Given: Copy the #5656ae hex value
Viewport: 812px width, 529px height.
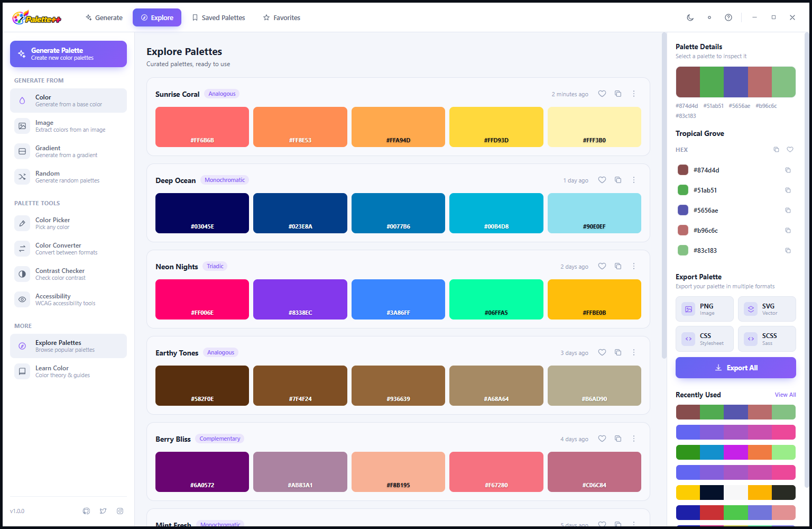Looking at the screenshot, I should pyautogui.click(x=788, y=211).
